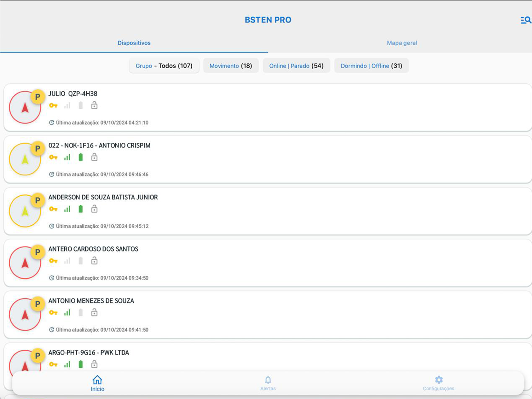Open Configurações in bottom navigation
The width and height of the screenshot is (532, 399).
tap(438, 383)
